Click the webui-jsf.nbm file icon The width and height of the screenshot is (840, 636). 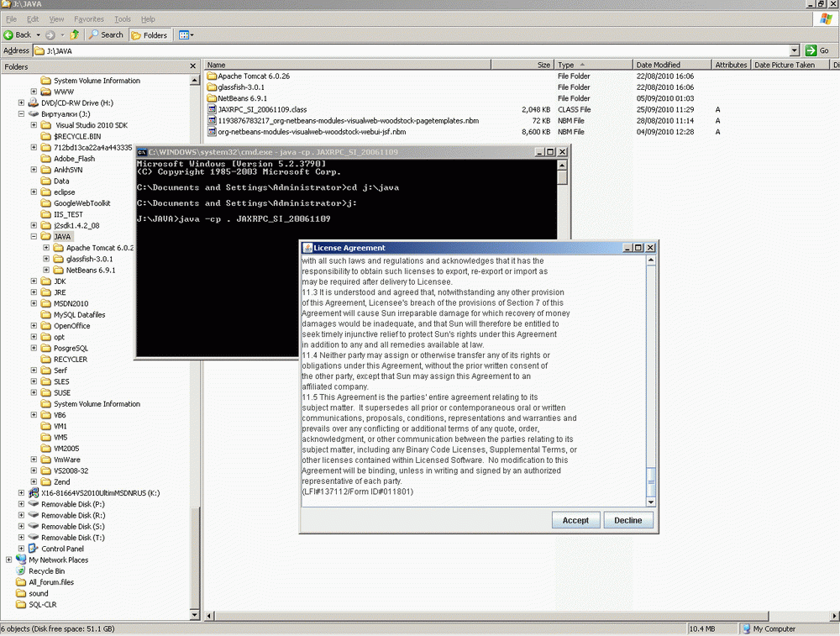click(x=212, y=132)
